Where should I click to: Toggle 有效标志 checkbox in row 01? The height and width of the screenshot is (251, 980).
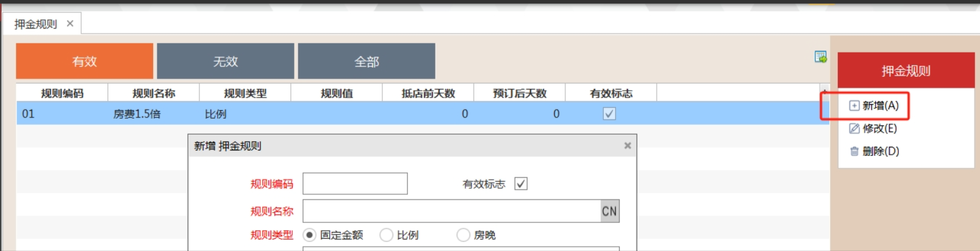click(x=609, y=114)
